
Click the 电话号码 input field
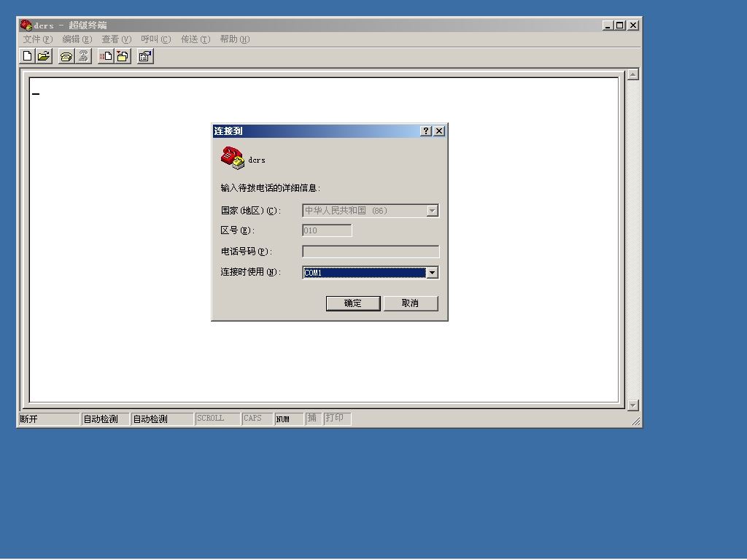(371, 252)
